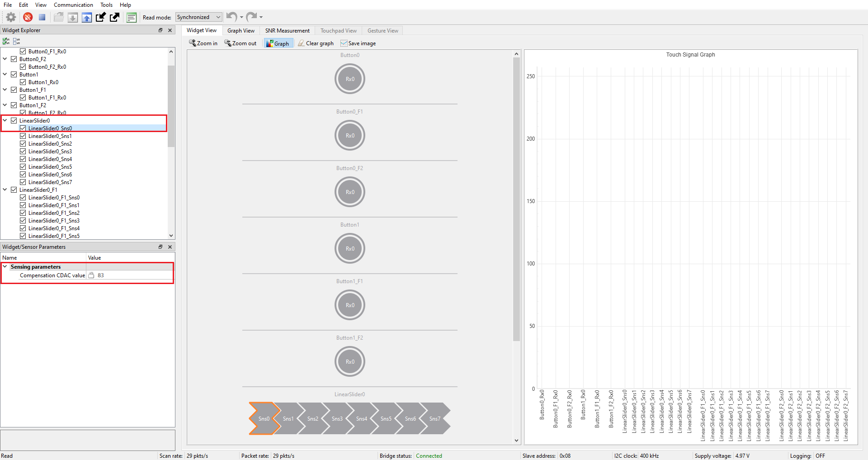
Task: Click the Zoom out button
Action: click(241, 43)
